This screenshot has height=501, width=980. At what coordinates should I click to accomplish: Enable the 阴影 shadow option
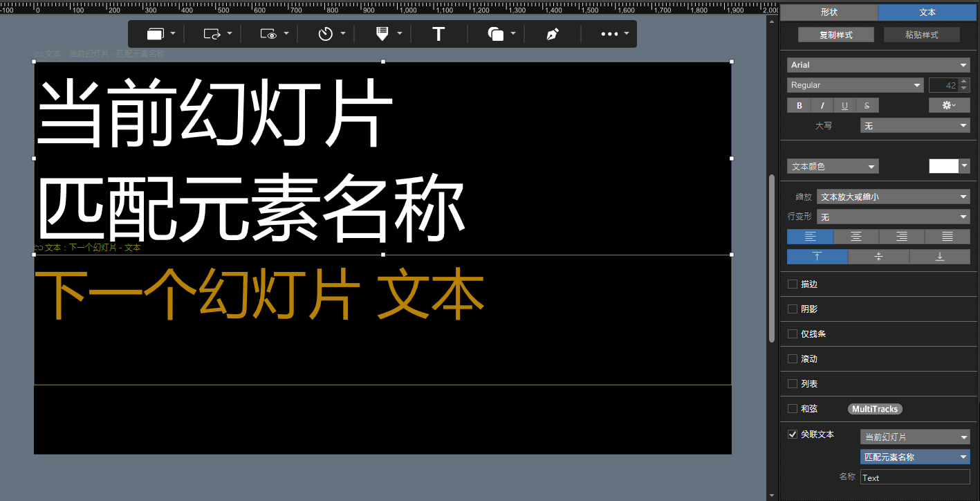(x=792, y=309)
